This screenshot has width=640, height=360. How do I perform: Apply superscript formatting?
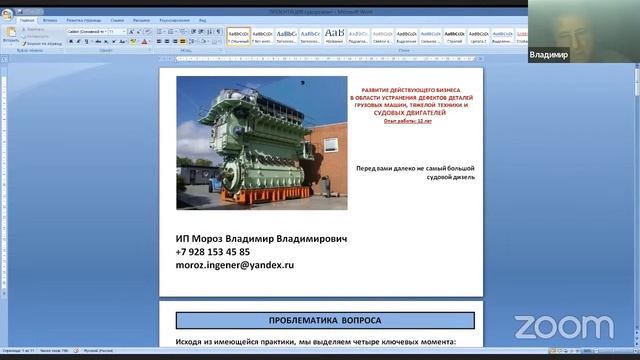point(113,42)
